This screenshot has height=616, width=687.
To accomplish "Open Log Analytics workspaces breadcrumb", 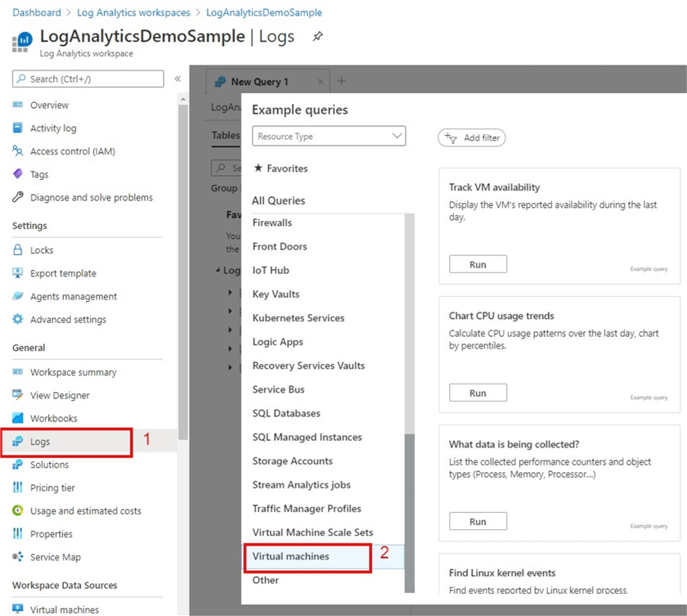I will click(x=133, y=12).
